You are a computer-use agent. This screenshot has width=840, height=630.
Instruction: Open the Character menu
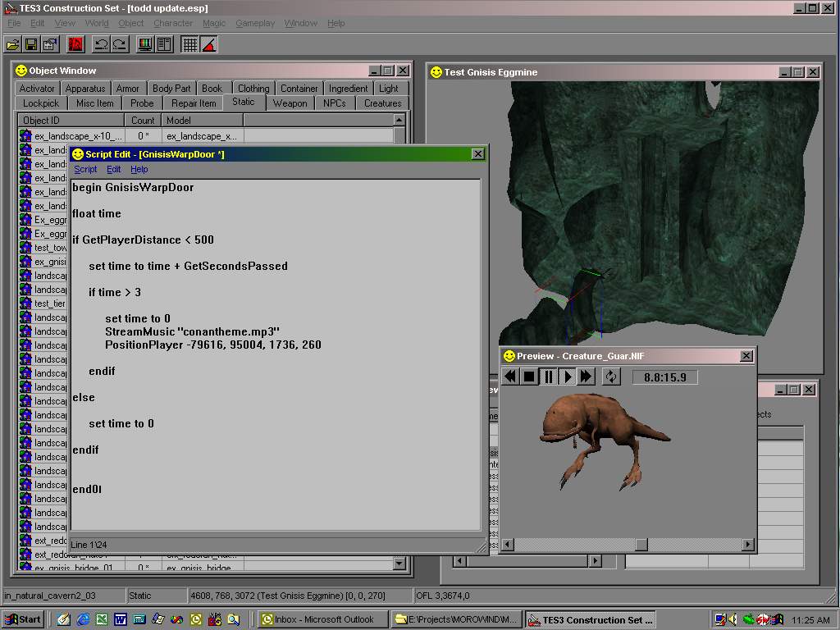point(173,23)
